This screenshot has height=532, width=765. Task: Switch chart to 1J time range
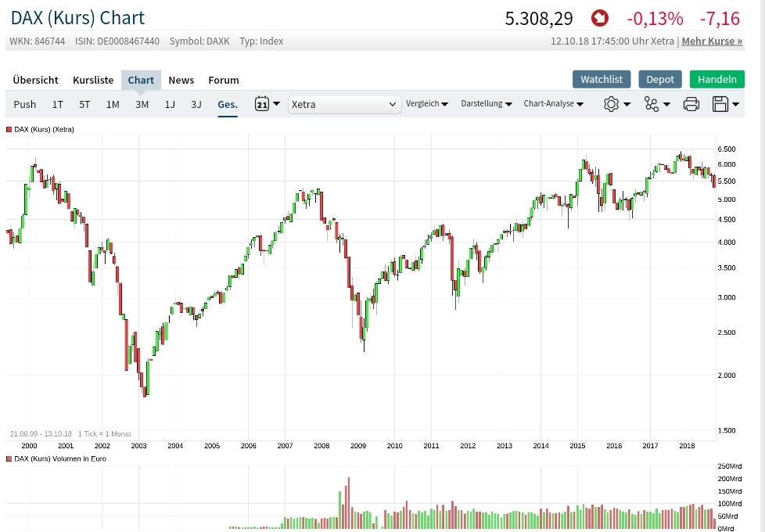click(170, 104)
